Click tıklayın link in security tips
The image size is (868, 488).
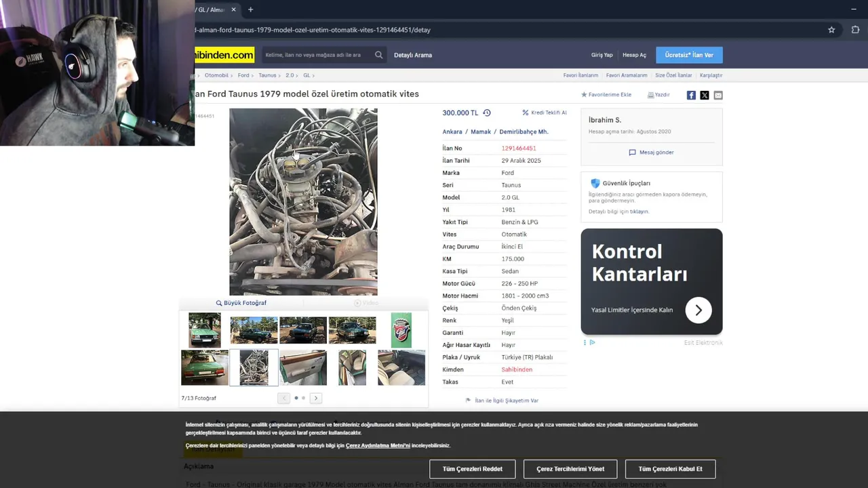(x=639, y=211)
